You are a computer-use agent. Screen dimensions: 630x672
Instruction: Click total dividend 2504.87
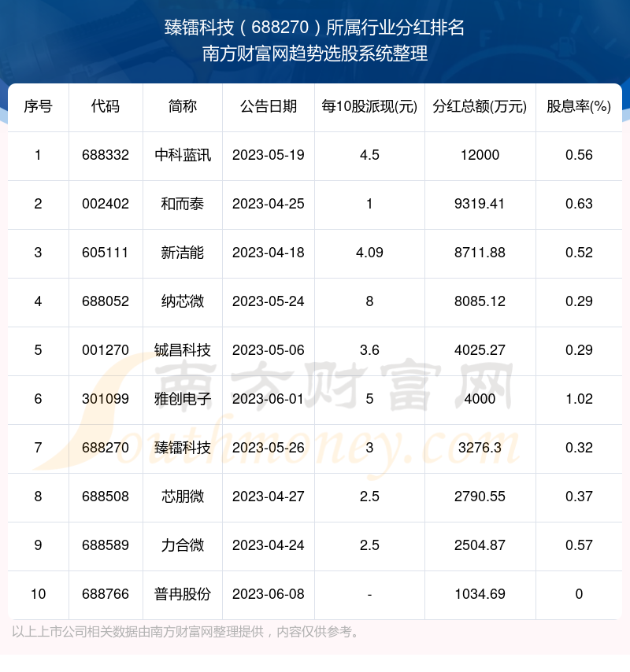480,546
